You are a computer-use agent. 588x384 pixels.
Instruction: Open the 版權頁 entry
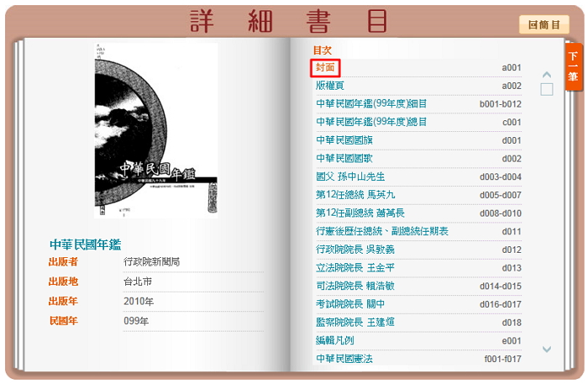(x=330, y=86)
